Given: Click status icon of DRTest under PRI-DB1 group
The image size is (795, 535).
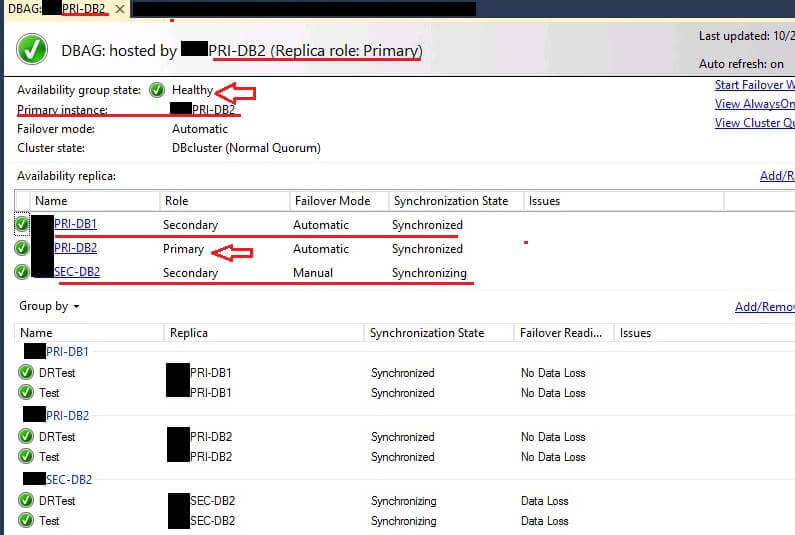Looking at the screenshot, I should [x=26, y=373].
